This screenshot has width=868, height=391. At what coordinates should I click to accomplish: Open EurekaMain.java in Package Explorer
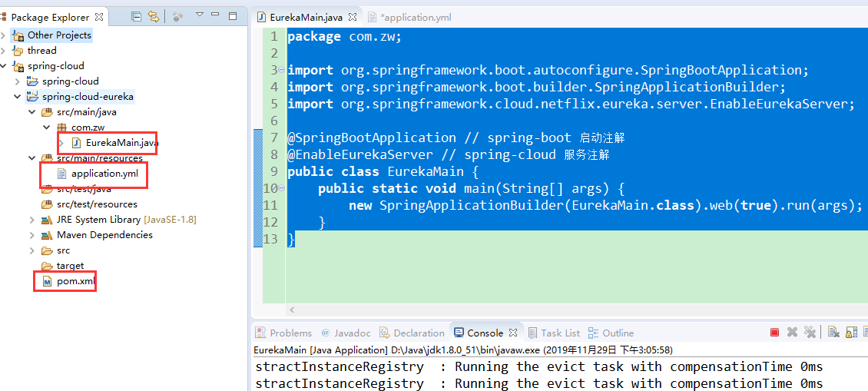tap(122, 143)
